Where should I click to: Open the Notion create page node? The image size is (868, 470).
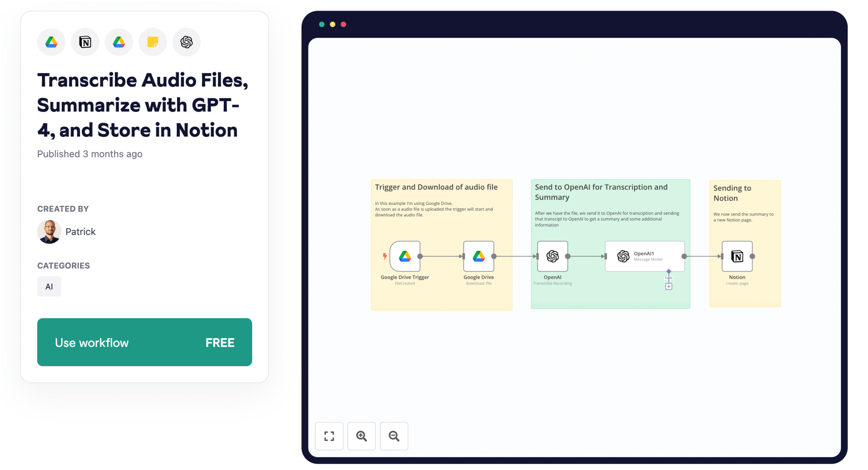[x=737, y=256]
